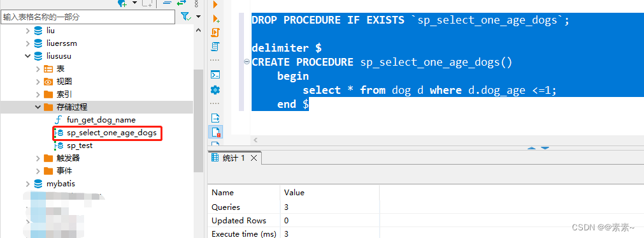Click the Name column header

222,192
